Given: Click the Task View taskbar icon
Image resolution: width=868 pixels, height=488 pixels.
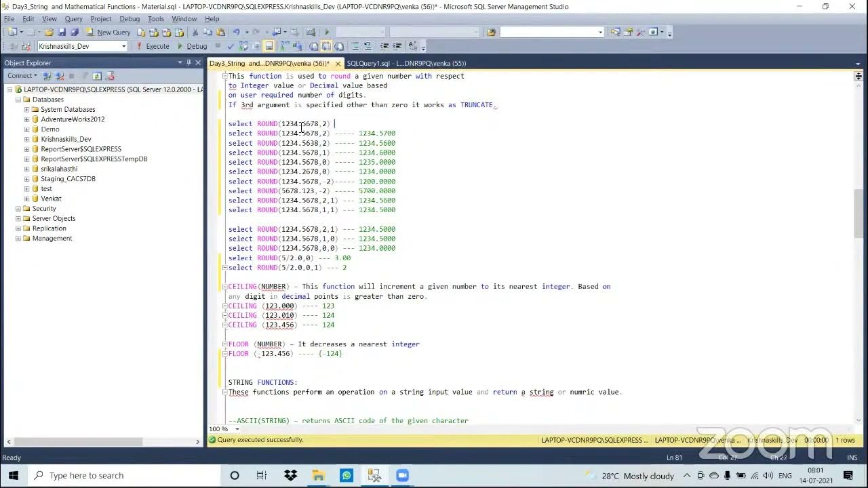Looking at the screenshot, I should point(262,475).
